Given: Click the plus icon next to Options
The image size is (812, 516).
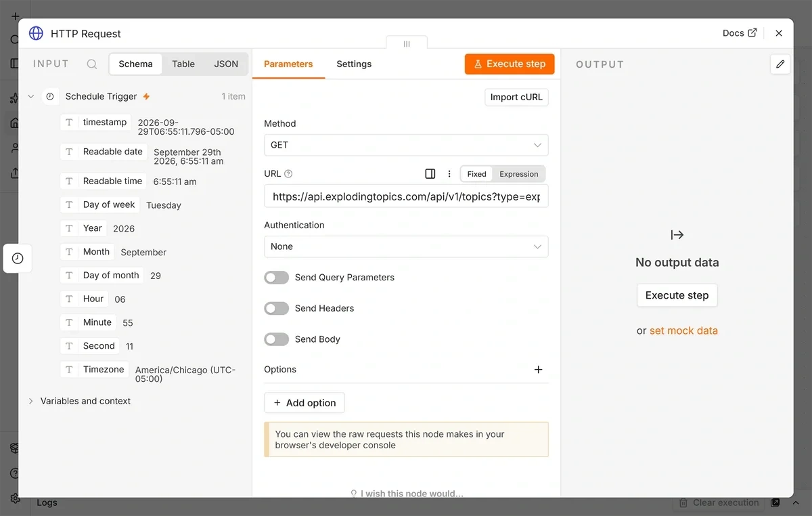Looking at the screenshot, I should (x=539, y=370).
